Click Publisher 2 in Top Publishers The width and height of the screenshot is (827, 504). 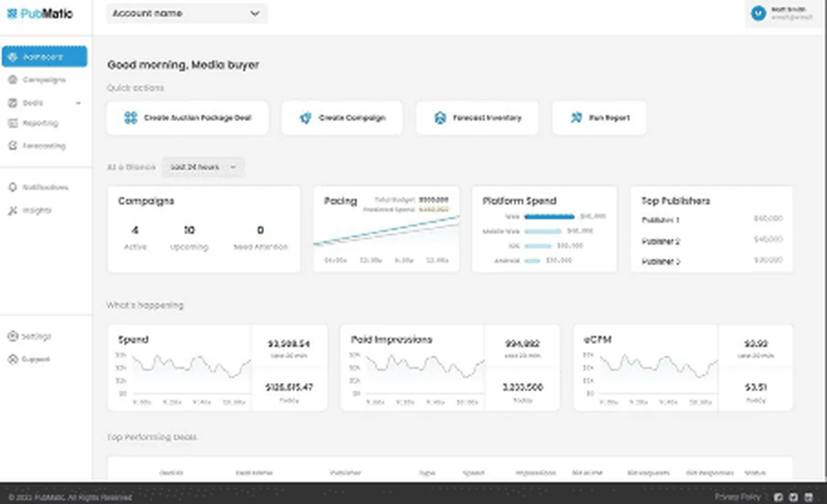click(x=661, y=241)
